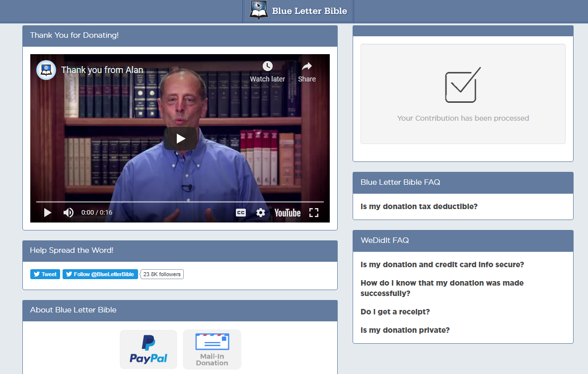Expand "Is my donation and credit card info secure?"
This screenshot has height=374, width=588.
coord(442,264)
